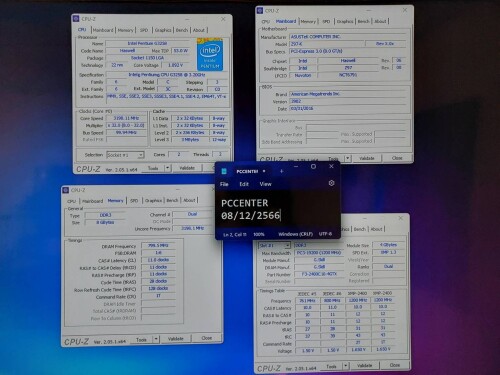Click CPU-Z icon in Mainboard window title

pyautogui.click(x=260, y=11)
